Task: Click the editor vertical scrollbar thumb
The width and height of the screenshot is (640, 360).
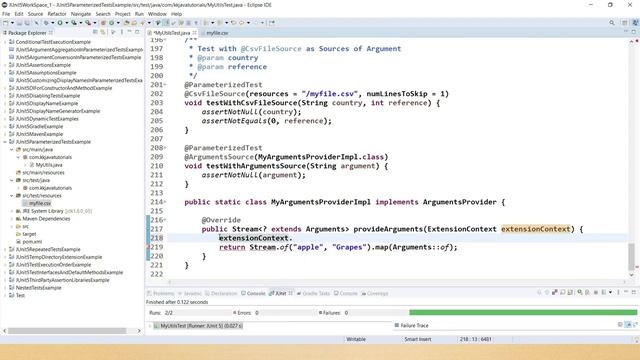Action: click(x=631, y=256)
